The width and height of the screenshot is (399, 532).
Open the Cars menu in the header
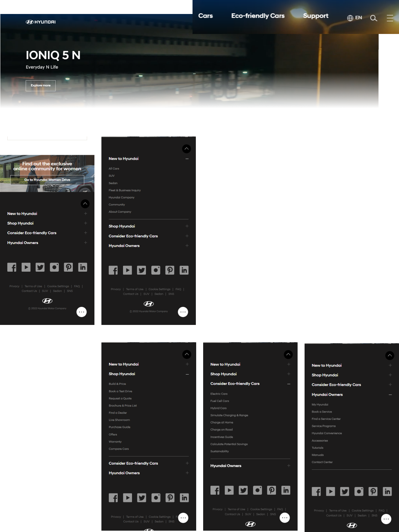pyautogui.click(x=205, y=16)
